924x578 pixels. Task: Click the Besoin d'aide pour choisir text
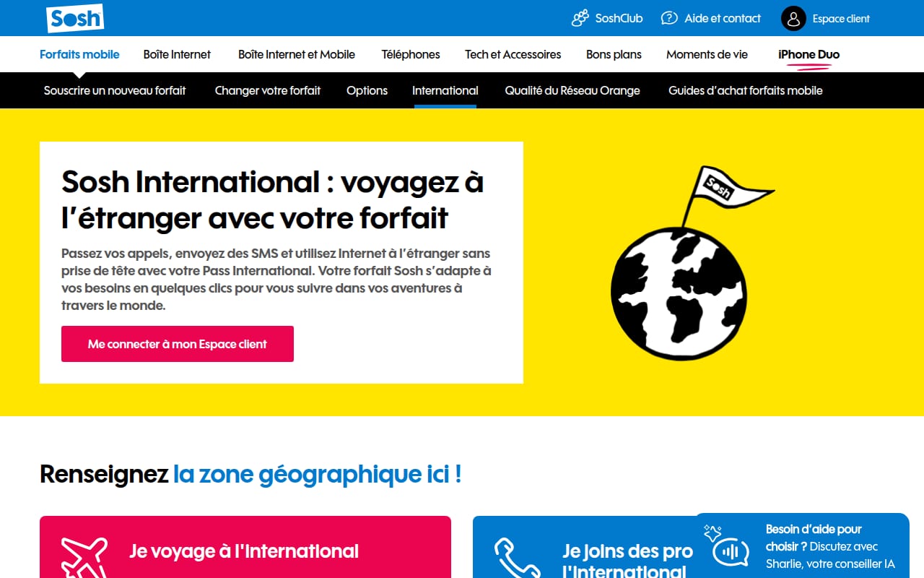point(814,538)
